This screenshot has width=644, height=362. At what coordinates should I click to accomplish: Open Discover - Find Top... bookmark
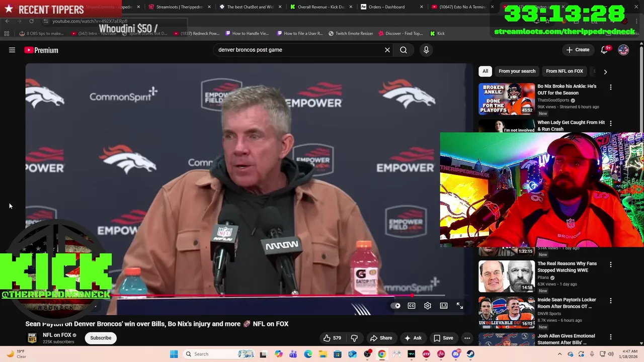(400, 33)
